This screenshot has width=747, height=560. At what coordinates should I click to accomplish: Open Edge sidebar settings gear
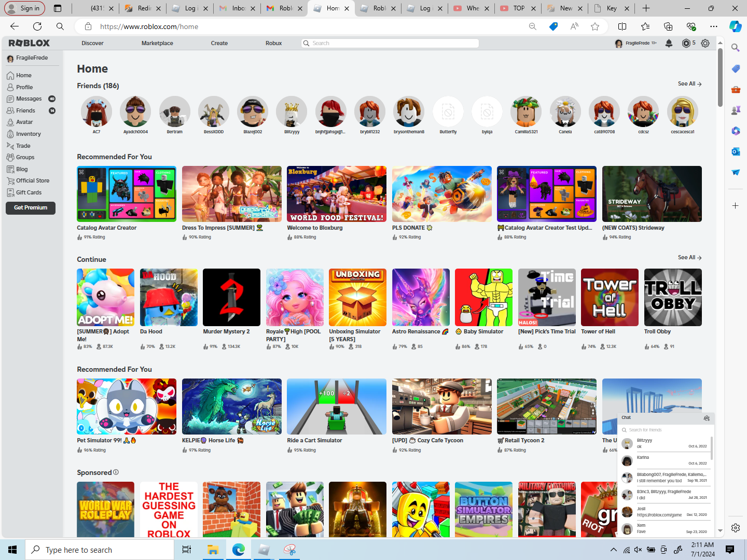point(736,528)
